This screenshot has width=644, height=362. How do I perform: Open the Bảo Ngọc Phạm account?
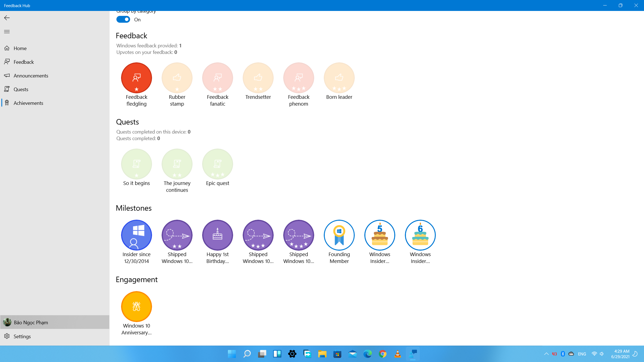click(x=55, y=322)
